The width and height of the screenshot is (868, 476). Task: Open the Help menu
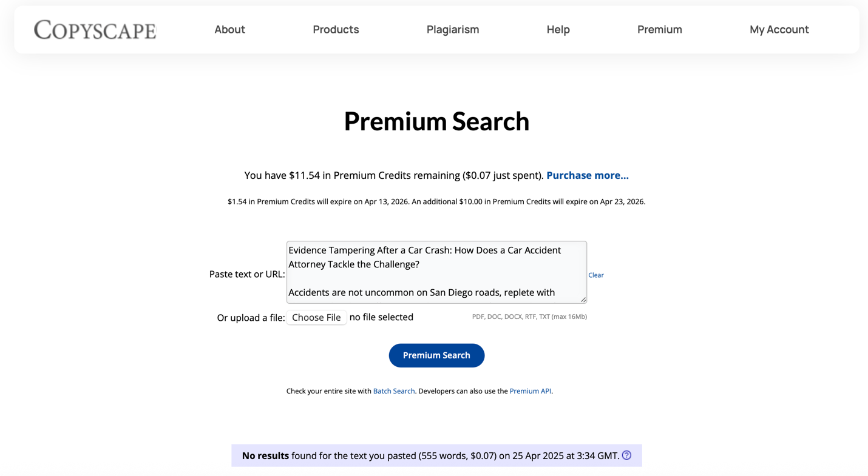(558, 29)
